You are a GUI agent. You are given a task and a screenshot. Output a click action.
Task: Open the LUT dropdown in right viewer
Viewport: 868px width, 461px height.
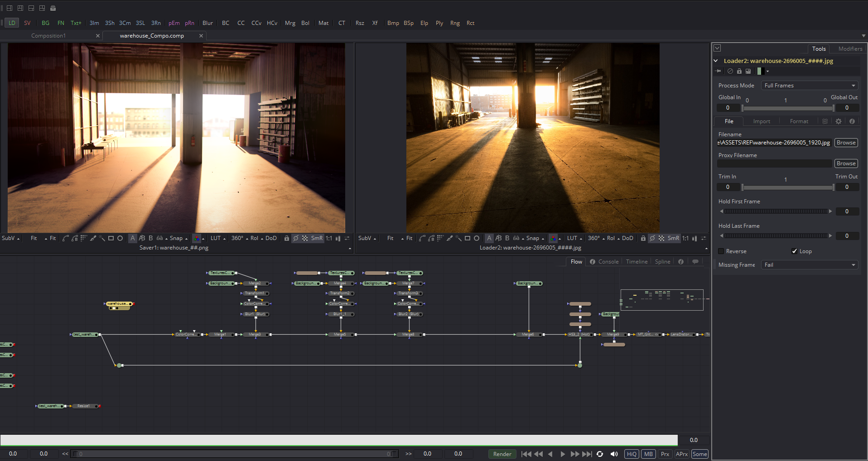point(574,238)
